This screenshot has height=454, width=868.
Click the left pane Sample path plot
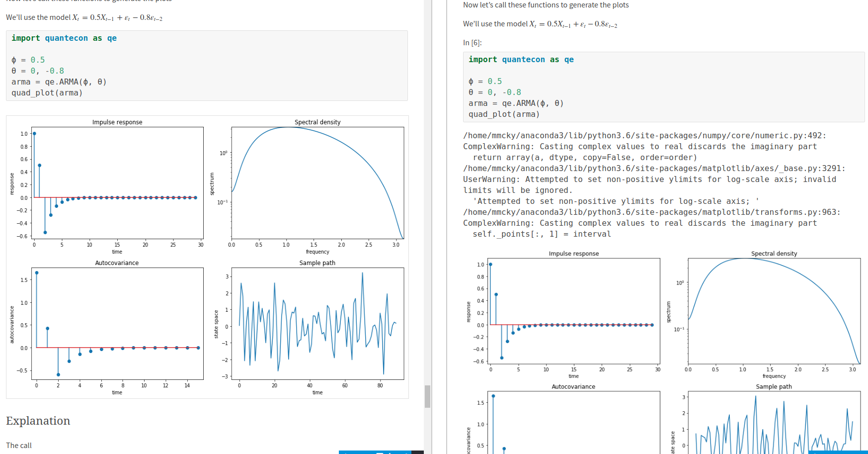point(317,324)
